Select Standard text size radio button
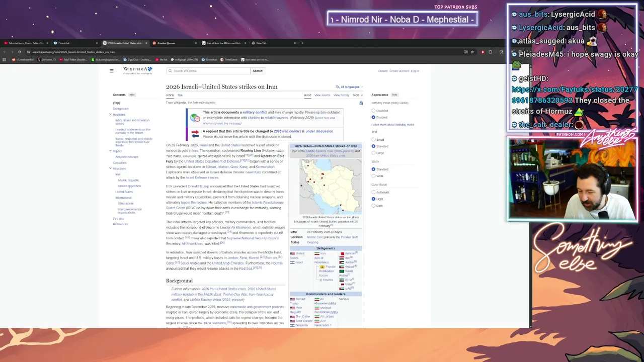 [373, 146]
